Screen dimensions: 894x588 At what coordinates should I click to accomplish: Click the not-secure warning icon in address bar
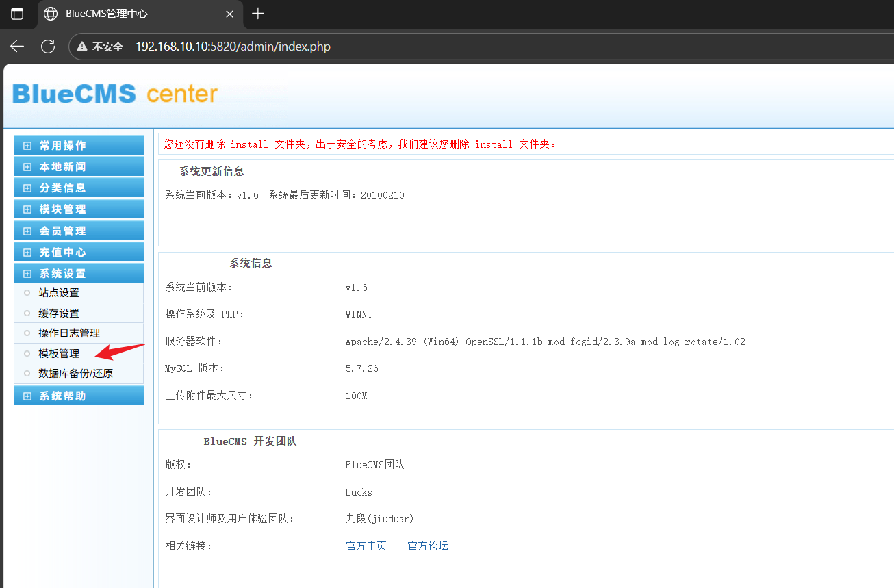tap(83, 47)
